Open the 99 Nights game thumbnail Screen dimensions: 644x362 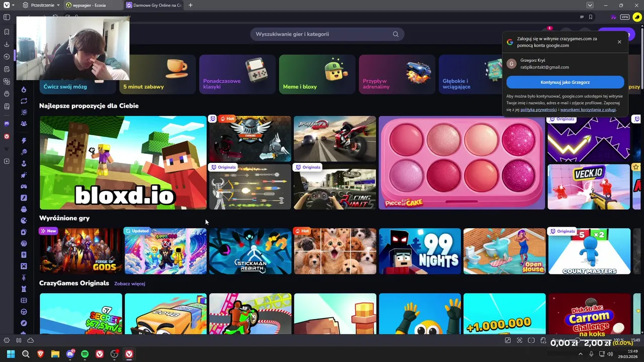click(x=420, y=251)
